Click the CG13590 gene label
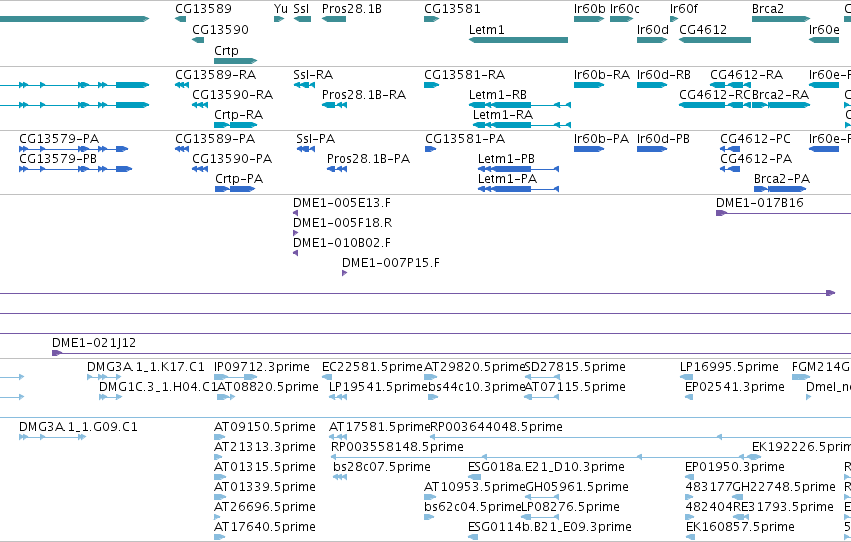Screen dimensions: 851x542 click(220, 30)
